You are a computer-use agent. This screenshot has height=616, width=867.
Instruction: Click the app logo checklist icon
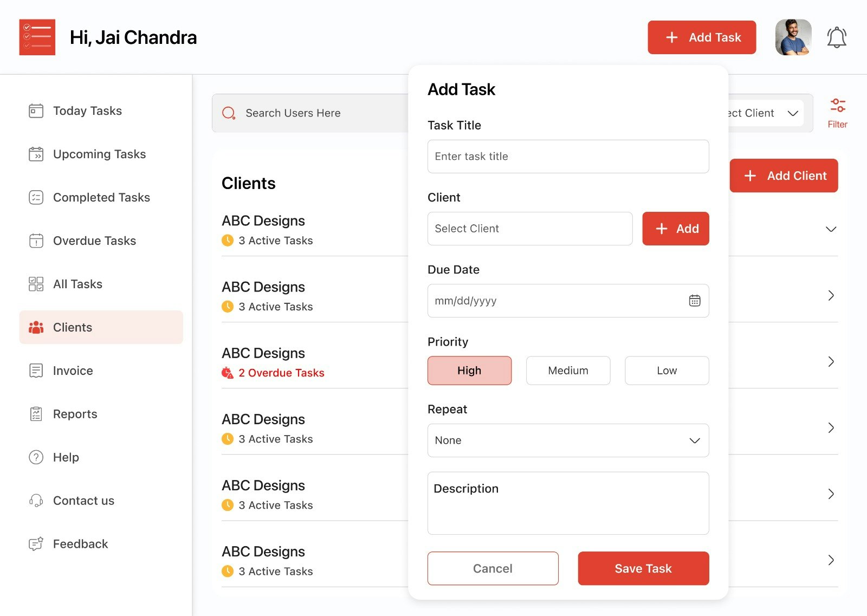pyautogui.click(x=37, y=37)
